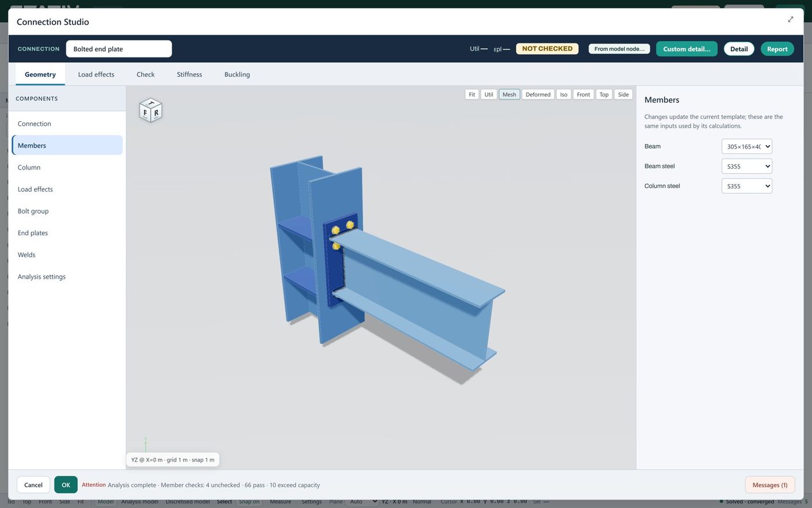Switch to Iso view
Screen dimensions: 812x508
[564, 95]
